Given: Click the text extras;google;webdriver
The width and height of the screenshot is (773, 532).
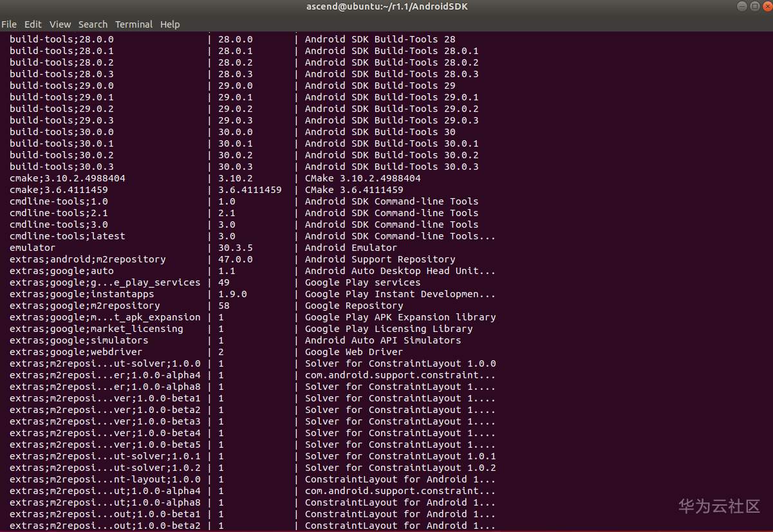Looking at the screenshot, I should pyautogui.click(x=76, y=352).
